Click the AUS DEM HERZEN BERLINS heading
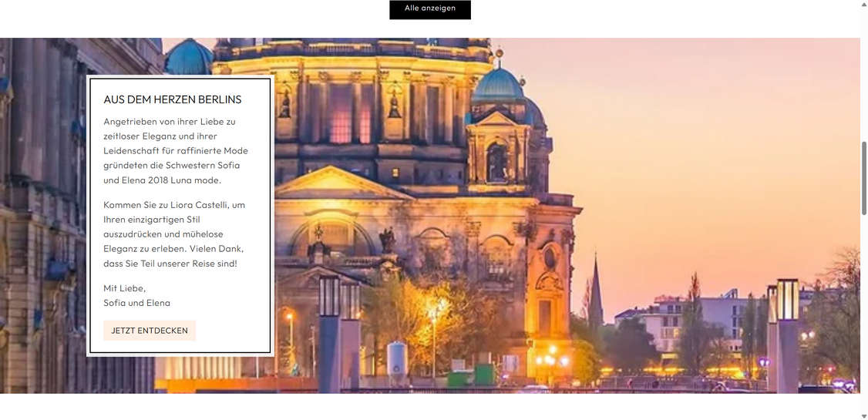Viewport: 868px width, 420px height. [172, 99]
